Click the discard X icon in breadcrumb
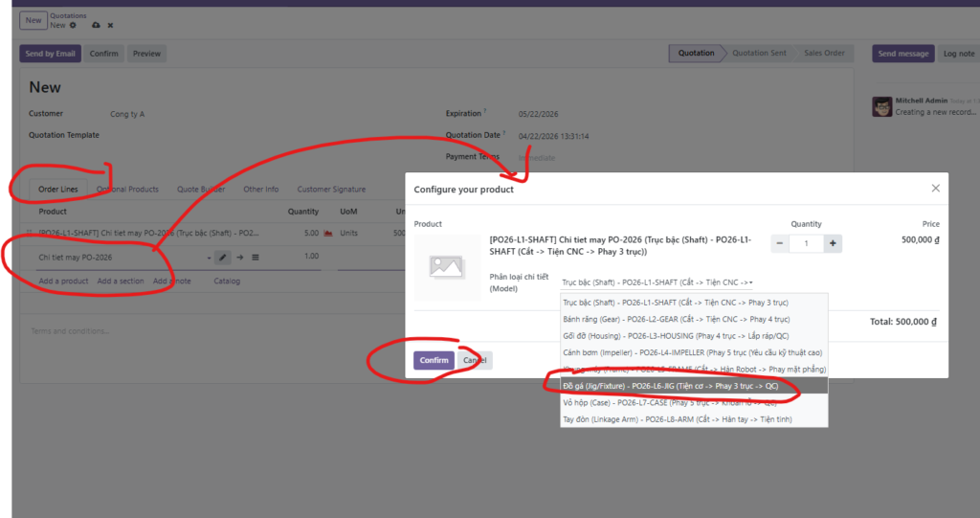Screen dimensions: 980x518 click(110, 25)
